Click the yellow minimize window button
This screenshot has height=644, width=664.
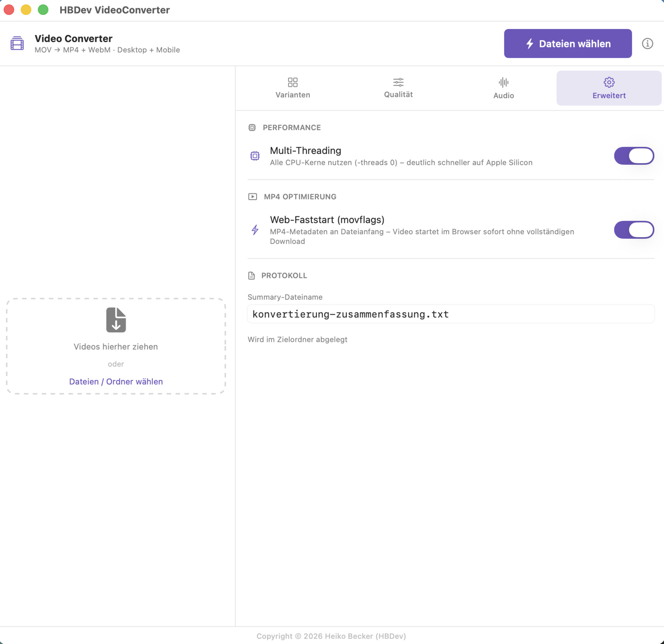point(26,10)
